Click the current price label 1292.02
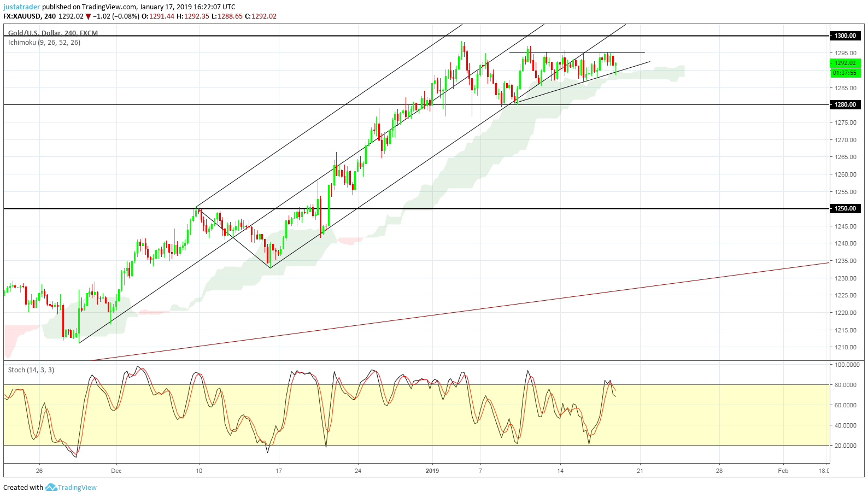Viewport: 868px width, 497px height. (845, 63)
